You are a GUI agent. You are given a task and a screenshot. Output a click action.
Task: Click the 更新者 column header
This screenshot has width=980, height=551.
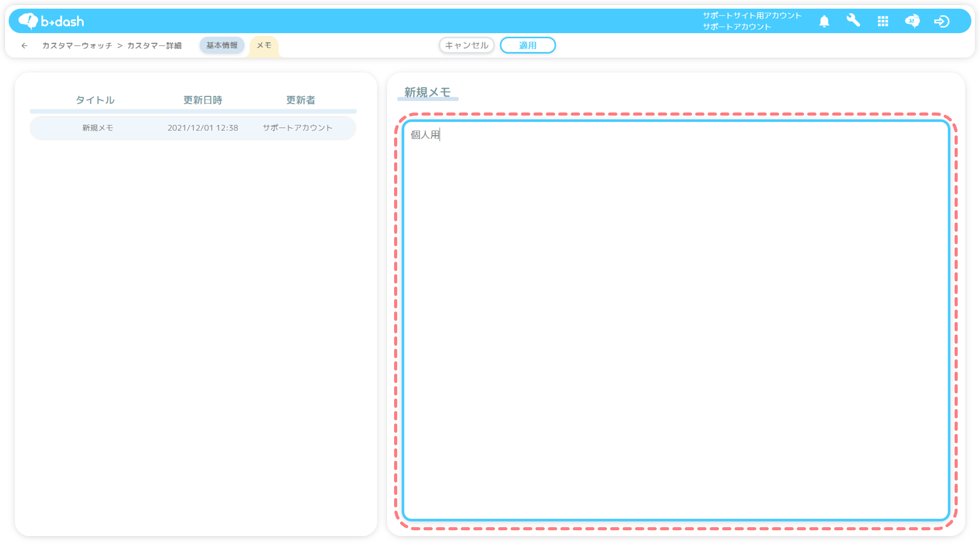[301, 100]
